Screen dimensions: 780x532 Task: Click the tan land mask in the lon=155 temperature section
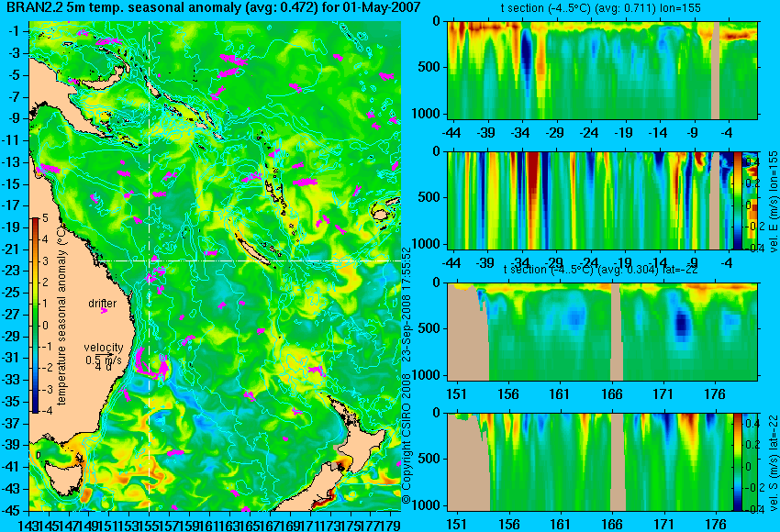715,70
